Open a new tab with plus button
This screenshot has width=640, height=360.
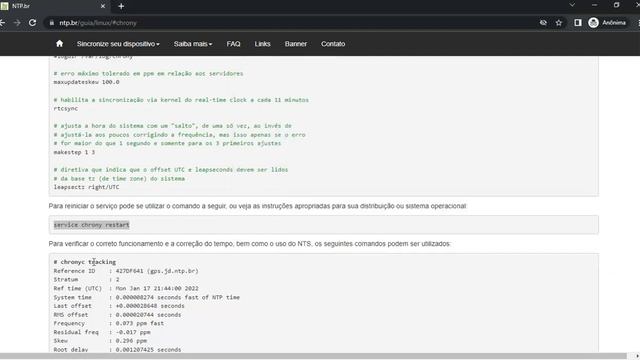(x=121, y=6)
